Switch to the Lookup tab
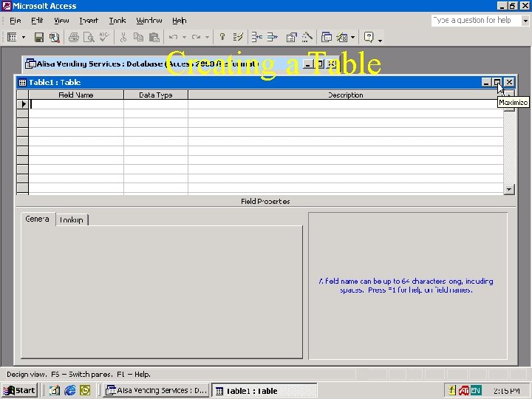 (x=71, y=220)
